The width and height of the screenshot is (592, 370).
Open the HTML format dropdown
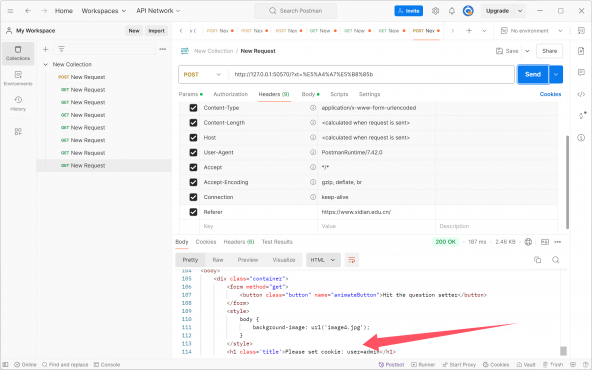coord(323,260)
